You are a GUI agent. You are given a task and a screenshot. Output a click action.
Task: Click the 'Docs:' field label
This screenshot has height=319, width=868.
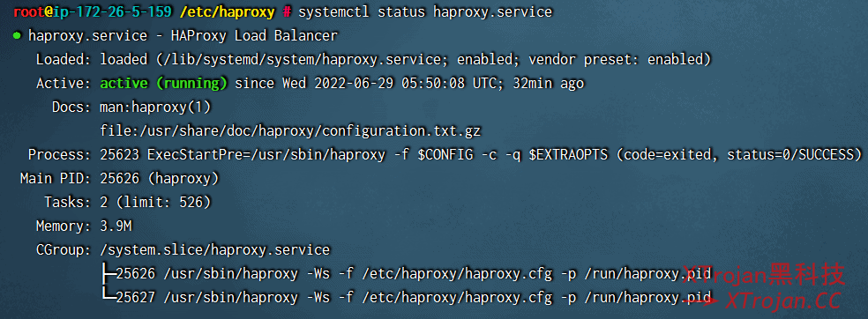[71, 108]
